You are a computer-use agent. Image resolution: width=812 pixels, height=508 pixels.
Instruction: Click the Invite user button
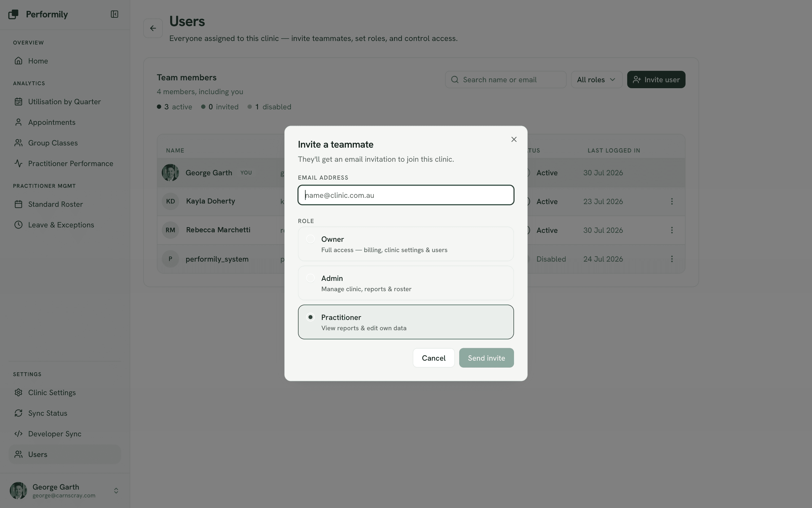click(656, 80)
